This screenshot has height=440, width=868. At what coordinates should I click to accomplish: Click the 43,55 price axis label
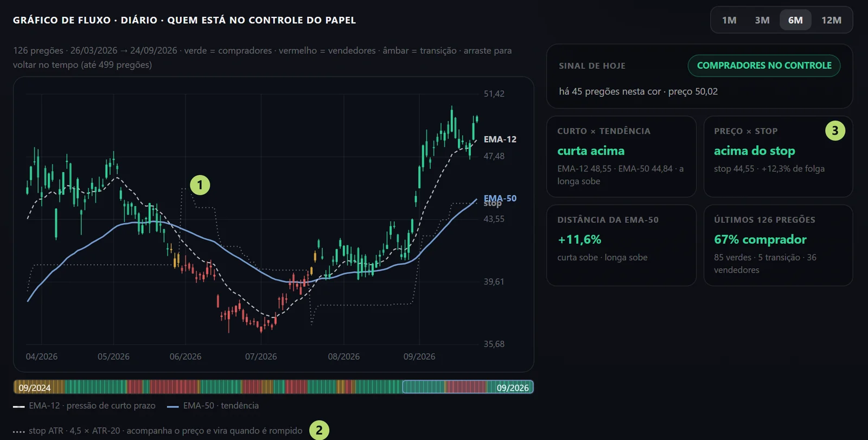(x=494, y=219)
